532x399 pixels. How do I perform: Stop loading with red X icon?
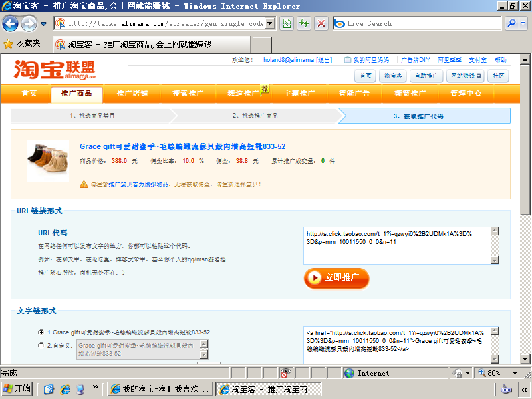coord(321,23)
